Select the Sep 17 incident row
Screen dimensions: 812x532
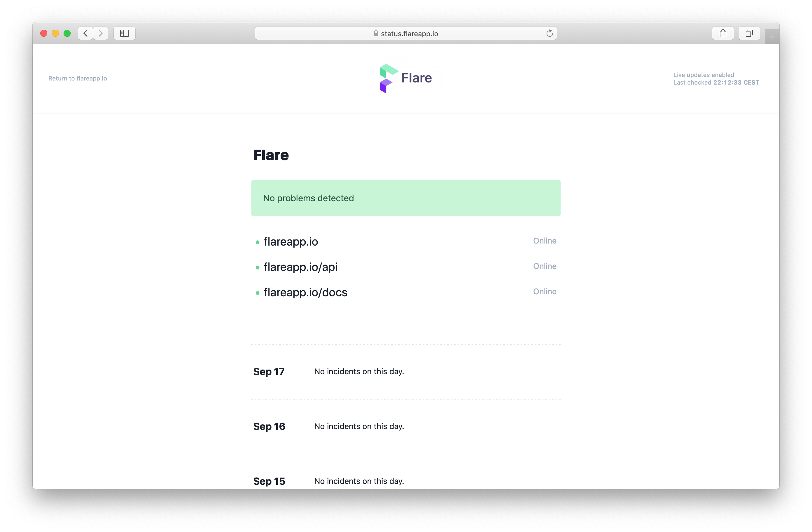click(x=406, y=372)
